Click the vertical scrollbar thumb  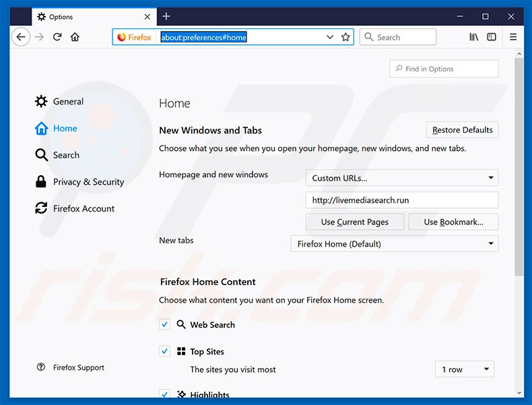coord(519,166)
